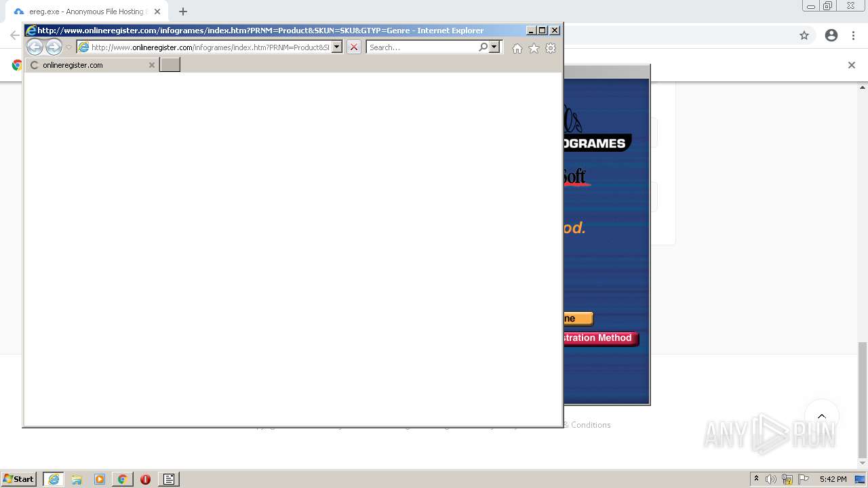Click Chrome back arrow behind IE window

click(x=14, y=35)
